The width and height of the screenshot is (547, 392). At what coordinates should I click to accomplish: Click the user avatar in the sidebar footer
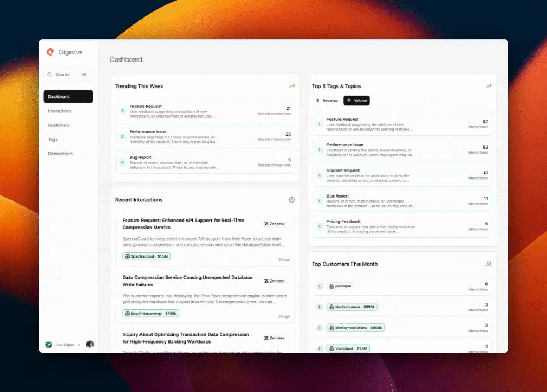[90, 345]
